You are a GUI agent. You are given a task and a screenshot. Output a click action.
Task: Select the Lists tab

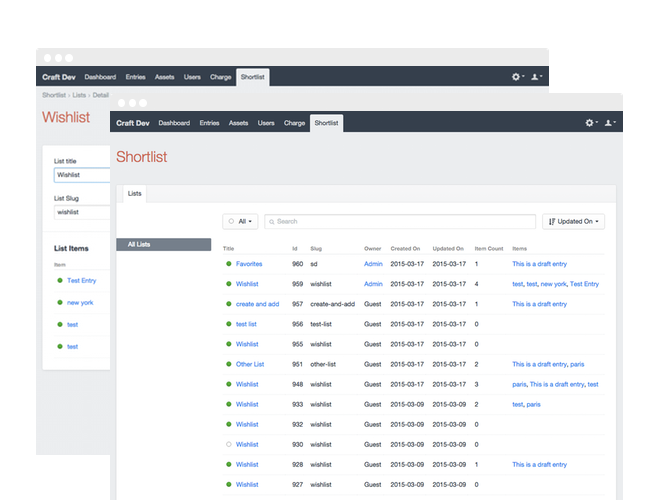[x=135, y=194]
